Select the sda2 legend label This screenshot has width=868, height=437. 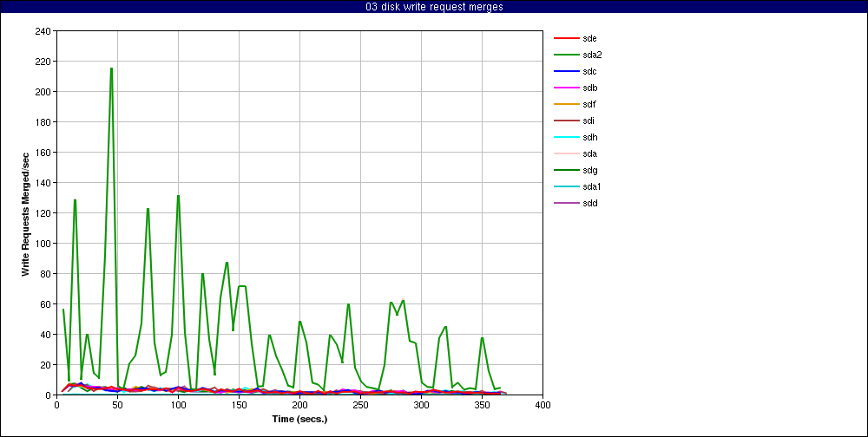(592, 55)
